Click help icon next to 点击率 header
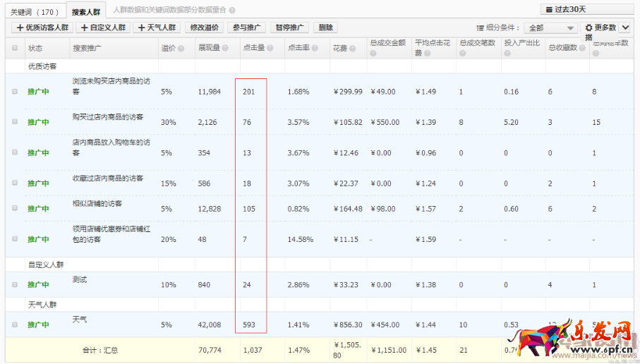 [315, 48]
